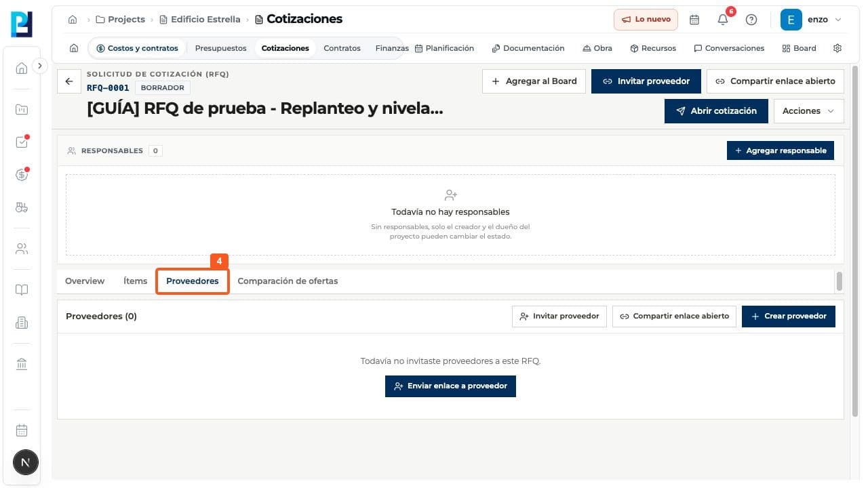868x488 pixels.
Task: Click the RFQ title text
Action: (x=264, y=108)
